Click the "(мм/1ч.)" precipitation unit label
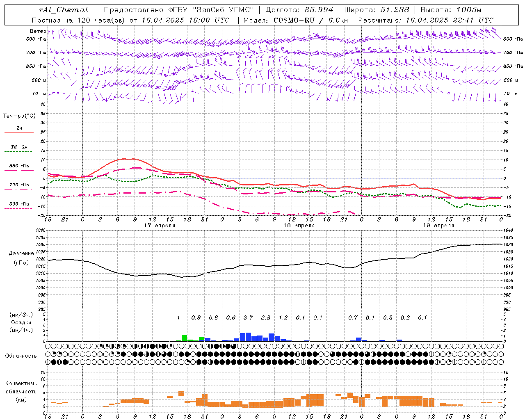The height and width of the screenshot is (420, 525). (21, 330)
